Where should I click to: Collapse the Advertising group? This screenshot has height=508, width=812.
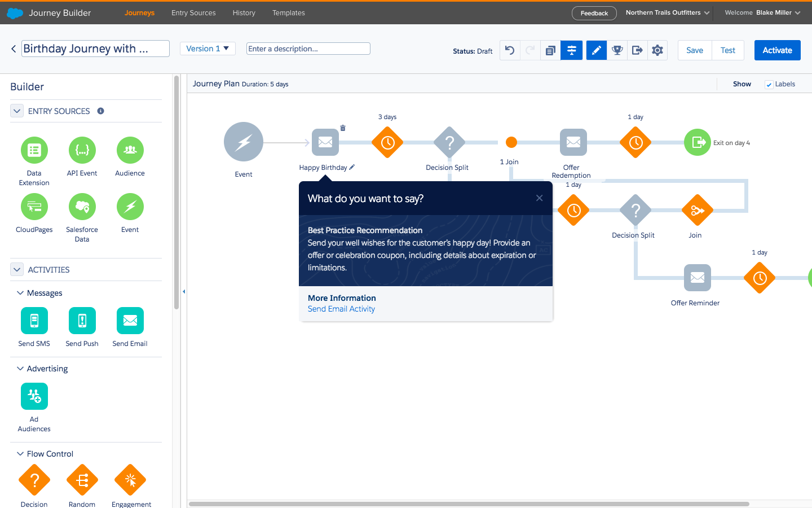coord(20,369)
